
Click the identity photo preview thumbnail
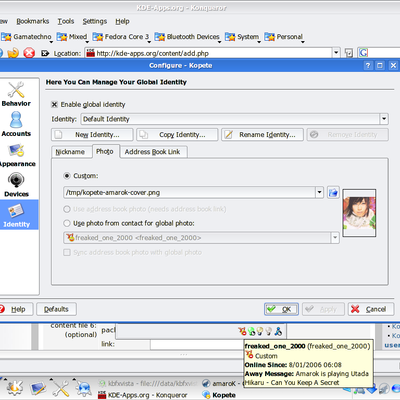(359, 213)
